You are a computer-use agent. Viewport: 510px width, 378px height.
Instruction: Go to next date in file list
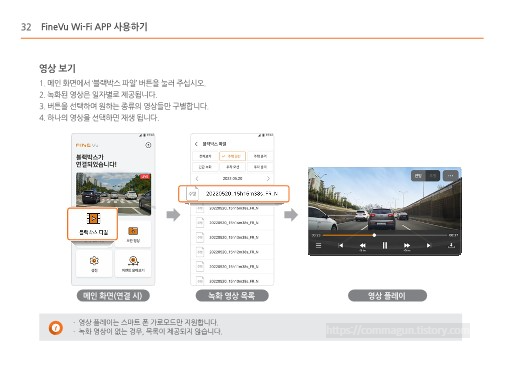pos(268,179)
